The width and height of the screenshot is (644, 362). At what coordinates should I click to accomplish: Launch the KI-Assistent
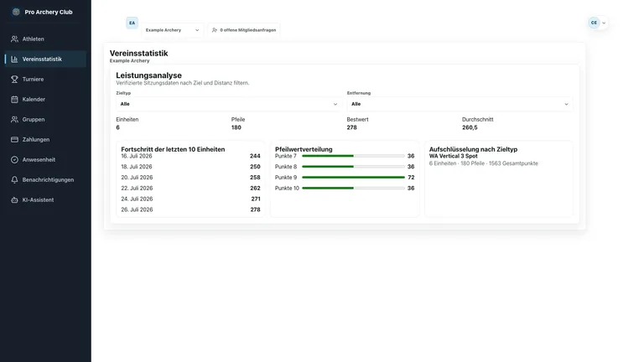tap(45, 200)
